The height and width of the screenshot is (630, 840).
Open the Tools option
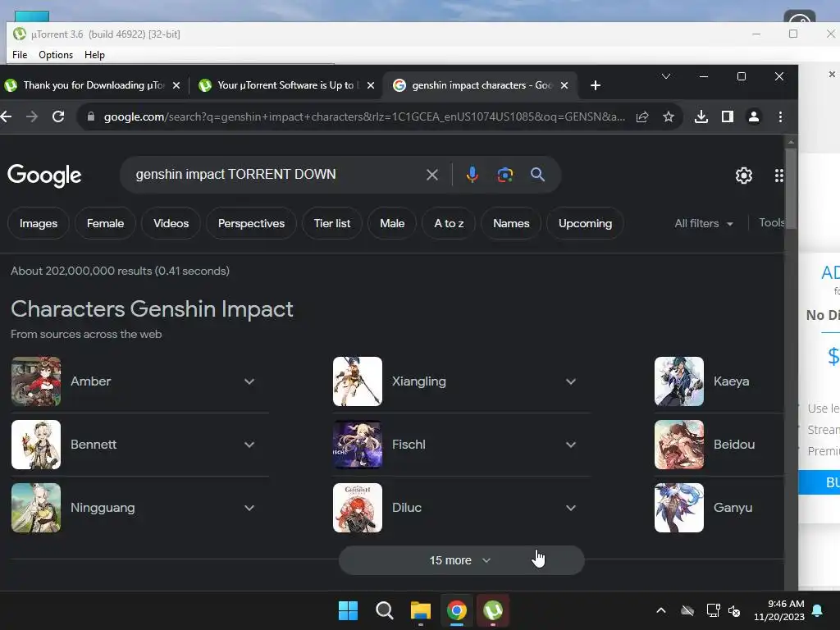(x=771, y=223)
